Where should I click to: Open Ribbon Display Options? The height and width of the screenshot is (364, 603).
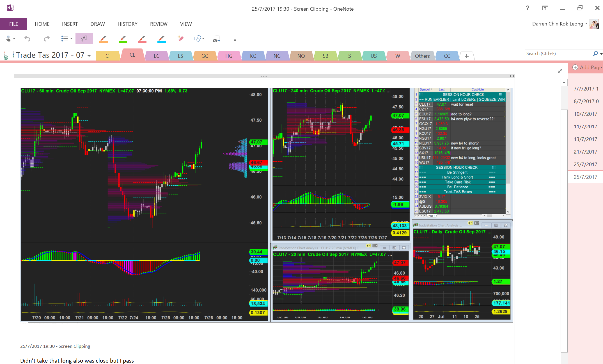(545, 8)
